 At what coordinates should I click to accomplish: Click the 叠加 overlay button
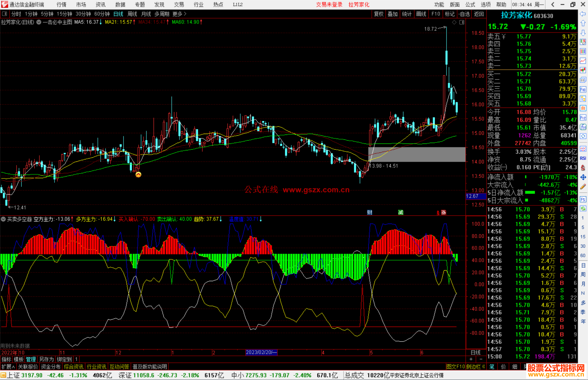click(393, 14)
